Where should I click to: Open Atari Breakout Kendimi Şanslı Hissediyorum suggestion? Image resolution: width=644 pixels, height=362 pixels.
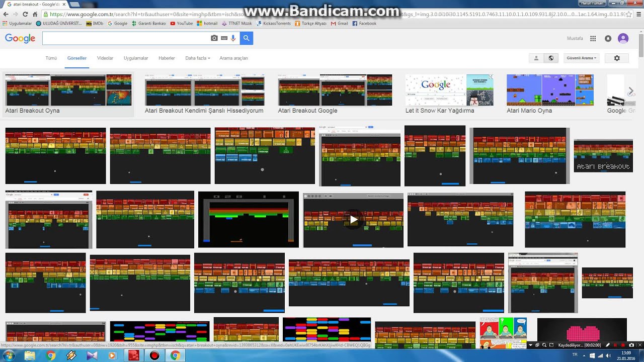tap(204, 95)
